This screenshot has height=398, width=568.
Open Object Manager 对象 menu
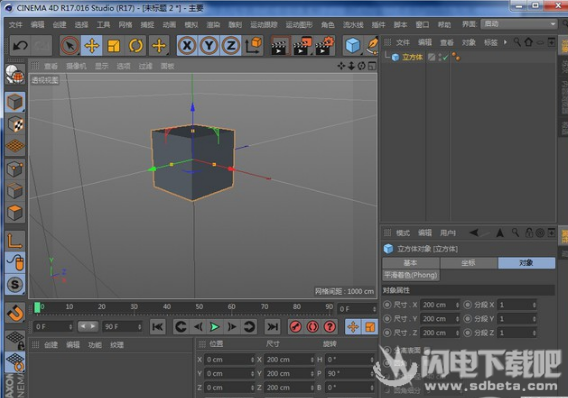[x=469, y=43]
